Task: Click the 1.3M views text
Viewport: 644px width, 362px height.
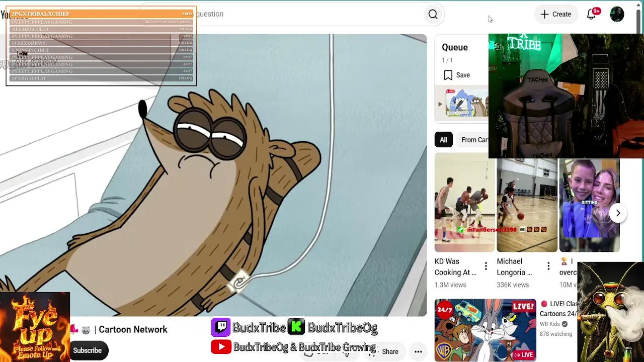Action: pos(450,285)
